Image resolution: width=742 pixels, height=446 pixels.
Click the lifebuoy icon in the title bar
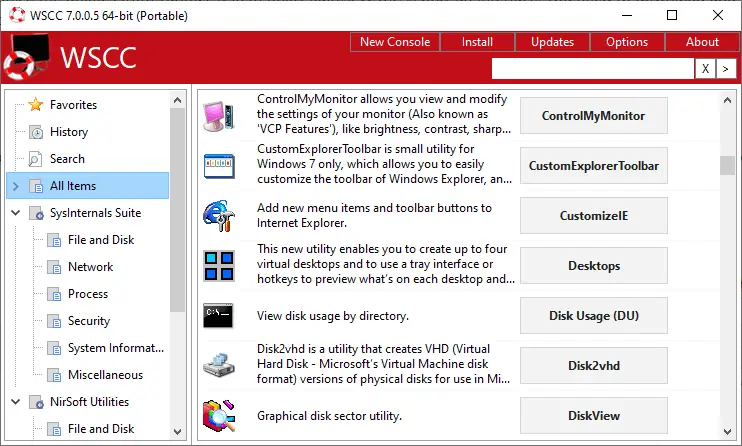(x=17, y=15)
